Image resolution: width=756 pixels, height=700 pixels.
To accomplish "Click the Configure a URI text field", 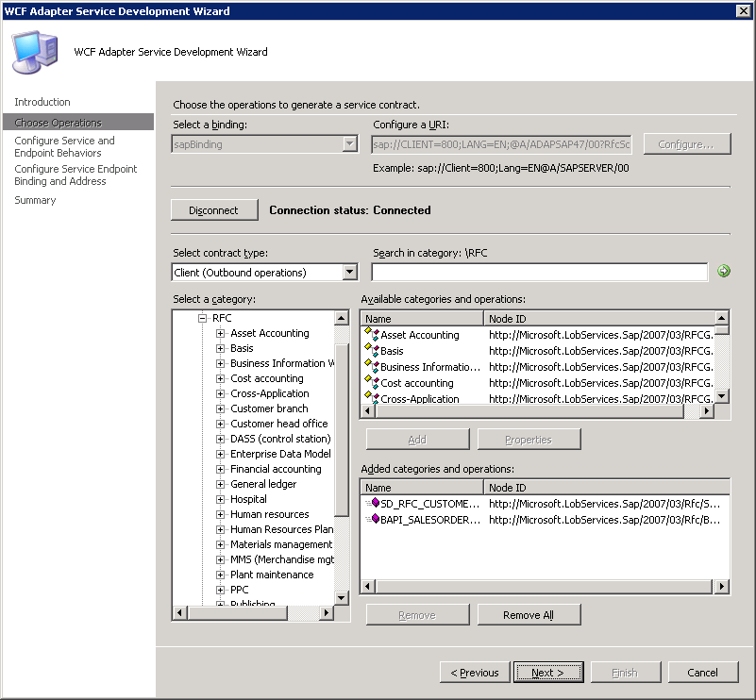I will click(x=501, y=144).
